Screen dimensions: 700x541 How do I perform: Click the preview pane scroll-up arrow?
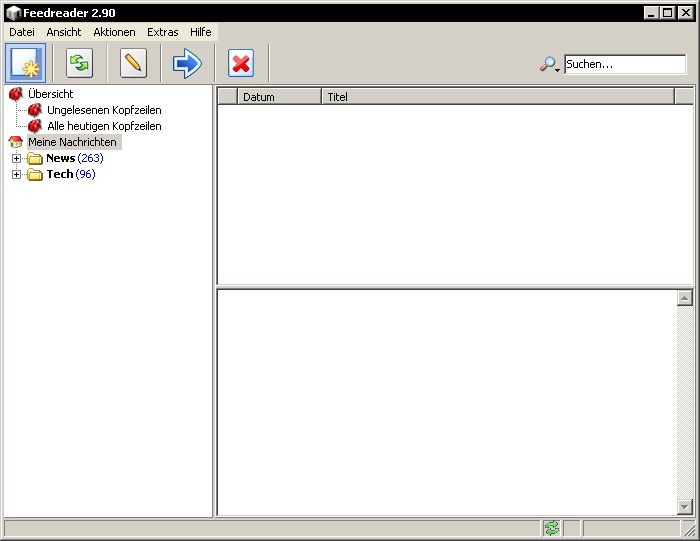tap(684, 298)
